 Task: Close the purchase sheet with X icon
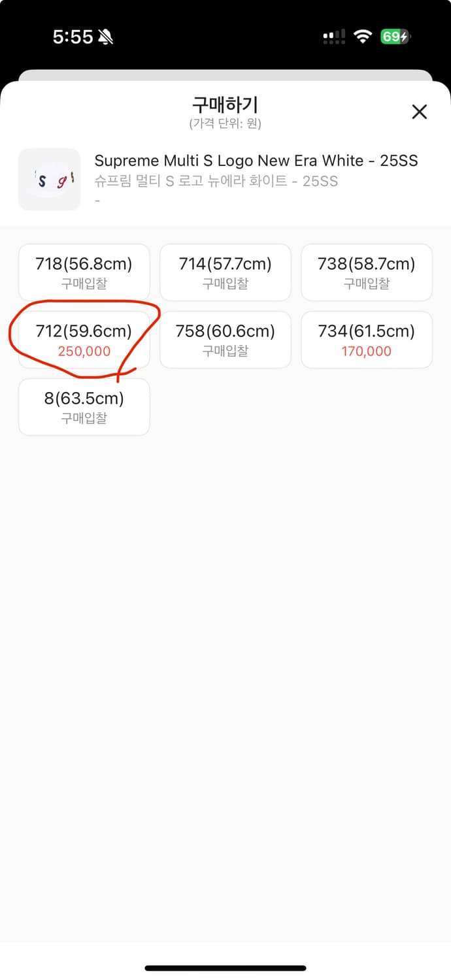[x=419, y=112]
